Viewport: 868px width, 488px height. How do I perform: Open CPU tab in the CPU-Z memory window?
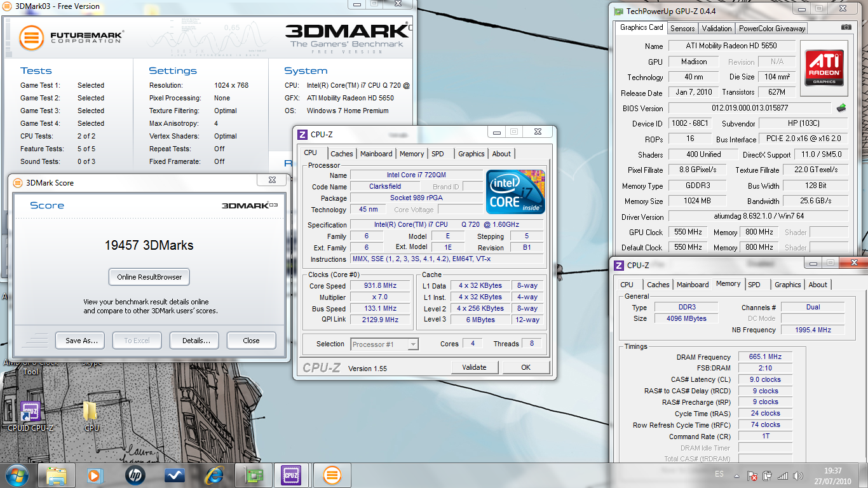[627, 285]
